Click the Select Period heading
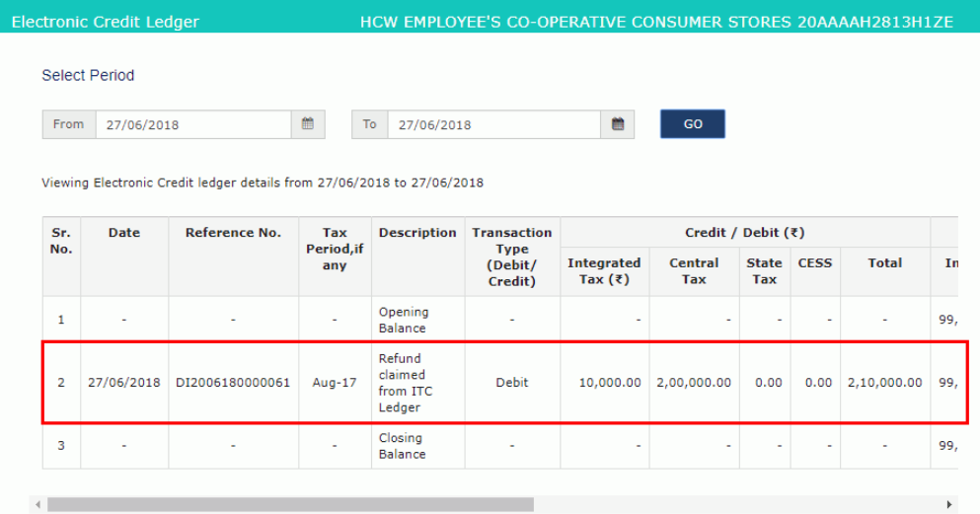 click(88, 75)
